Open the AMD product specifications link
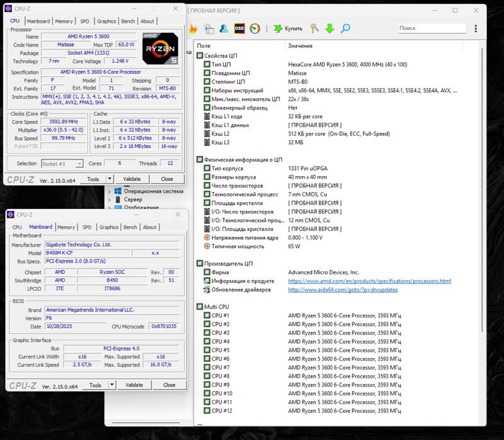The image size is (504, 440). [x=369, y=281]
